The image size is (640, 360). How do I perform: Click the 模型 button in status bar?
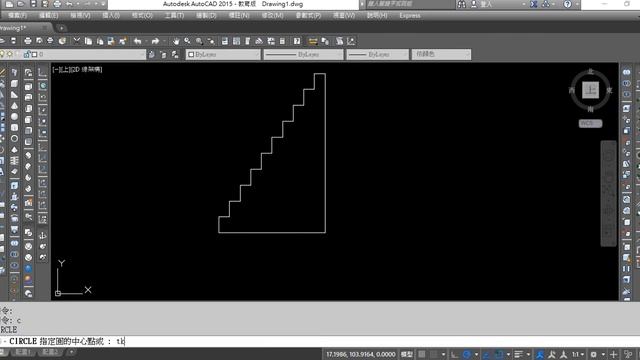(x=407, y=354)
